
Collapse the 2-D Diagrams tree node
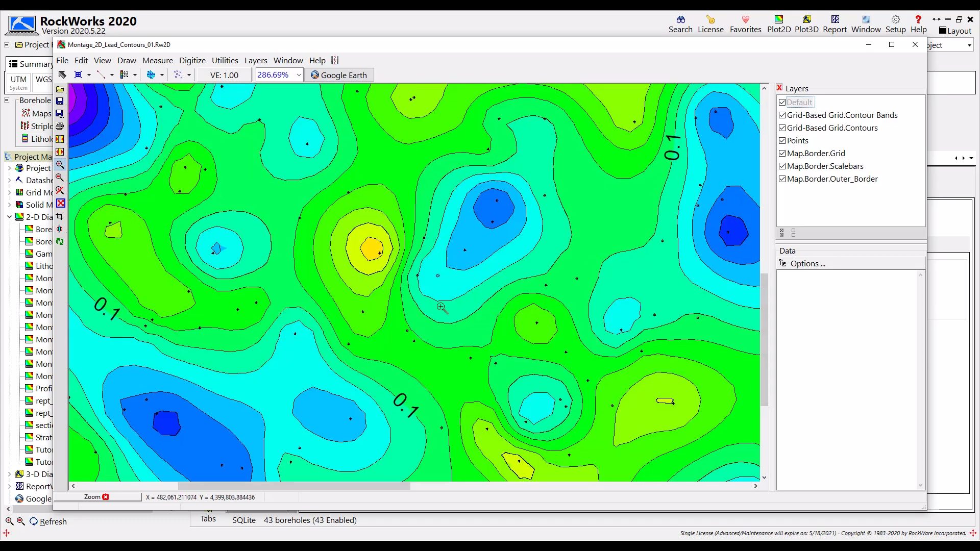click(x=9, y=217)
